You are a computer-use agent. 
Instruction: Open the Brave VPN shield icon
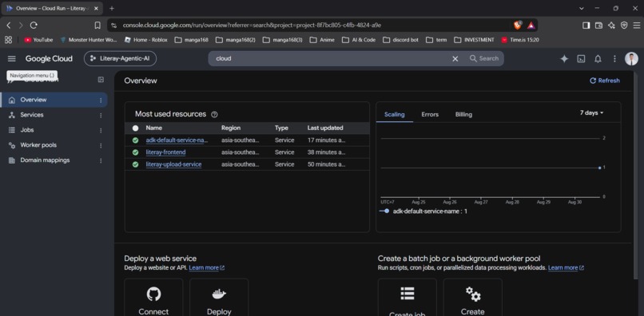tap(624, 26)
